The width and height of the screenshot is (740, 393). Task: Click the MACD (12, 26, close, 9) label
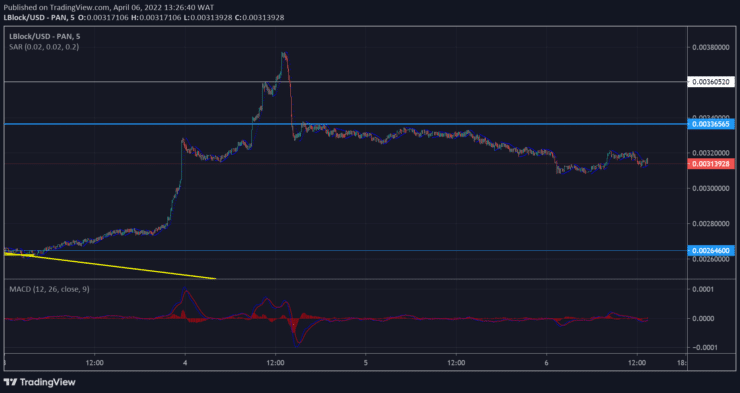[49, 289]
